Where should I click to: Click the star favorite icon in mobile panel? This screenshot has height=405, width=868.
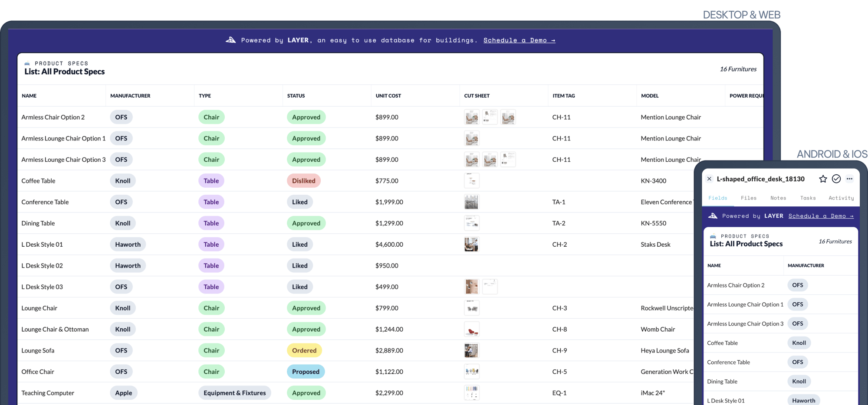[x=823, y=179]
